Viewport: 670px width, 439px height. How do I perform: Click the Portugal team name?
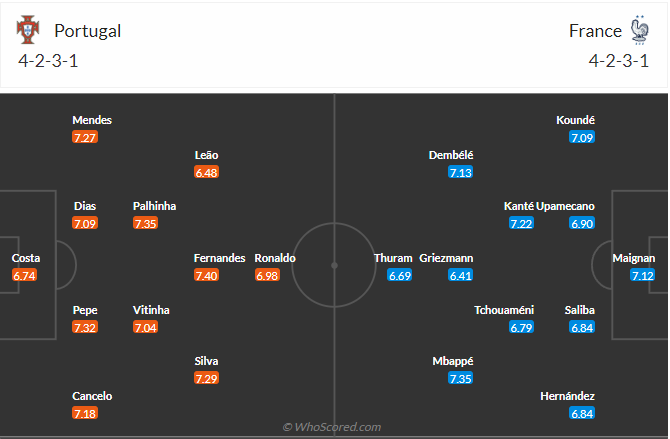(88, 30)
